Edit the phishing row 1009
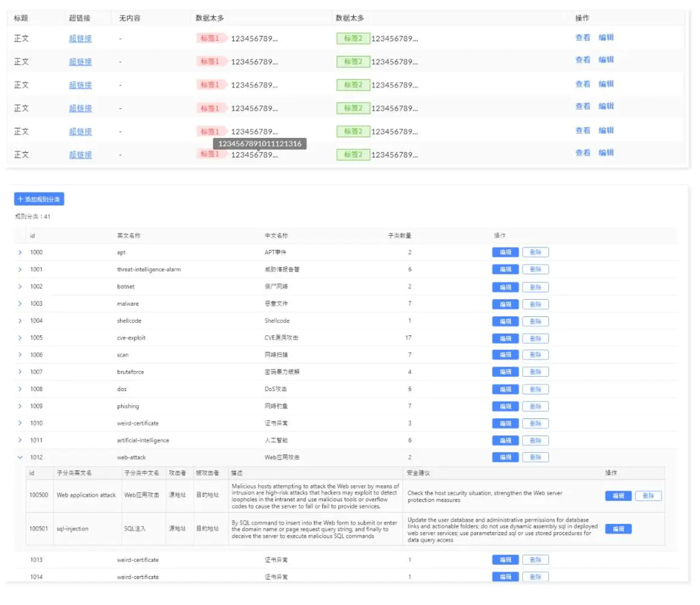Viewport: 700px width, 605px height. click(x=505, y=407)
